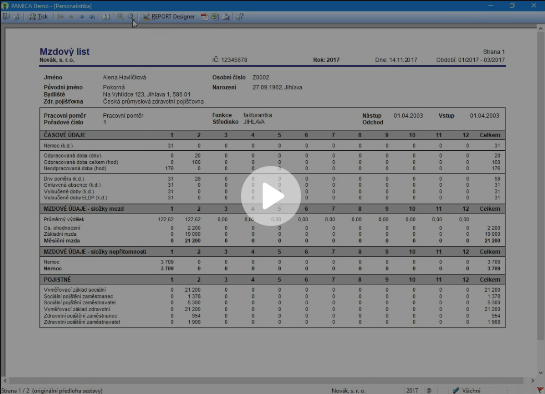Play the video with the center play button
545x394 pixels.
click(271, 196)
